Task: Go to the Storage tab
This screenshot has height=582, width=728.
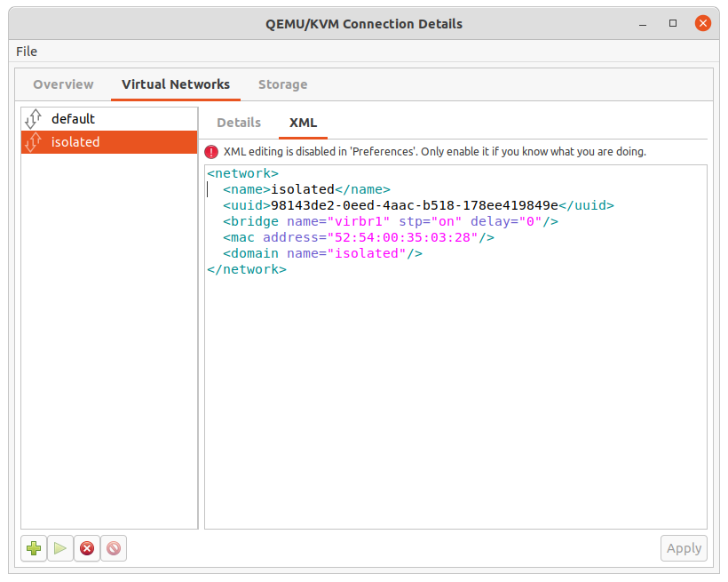Action: click(x=282, y=84)
